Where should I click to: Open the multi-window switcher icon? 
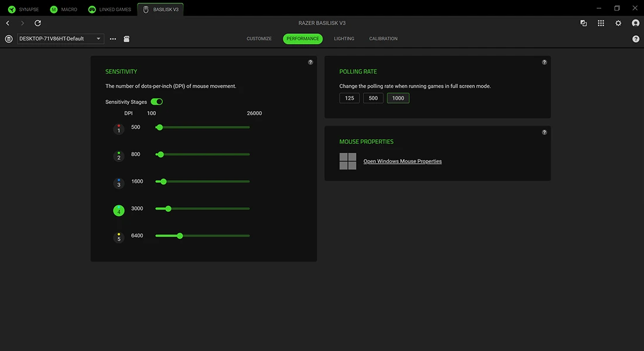click(583, 23)
